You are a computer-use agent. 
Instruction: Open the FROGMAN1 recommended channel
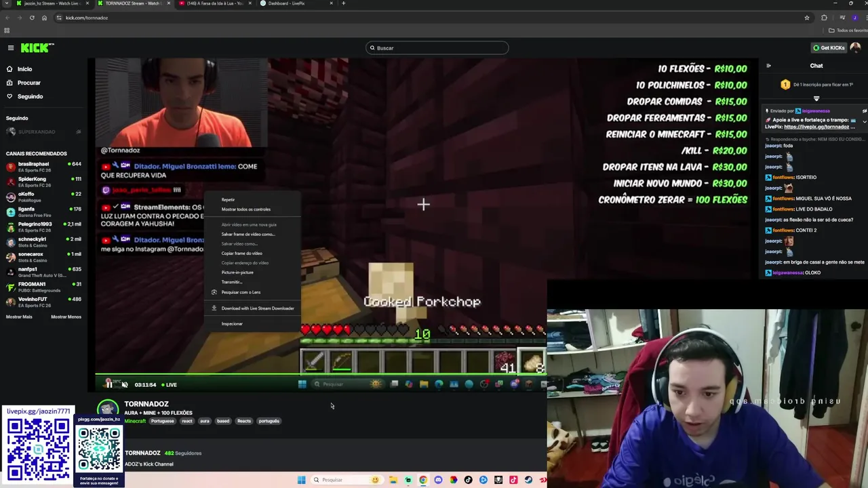tap(43, 287)
